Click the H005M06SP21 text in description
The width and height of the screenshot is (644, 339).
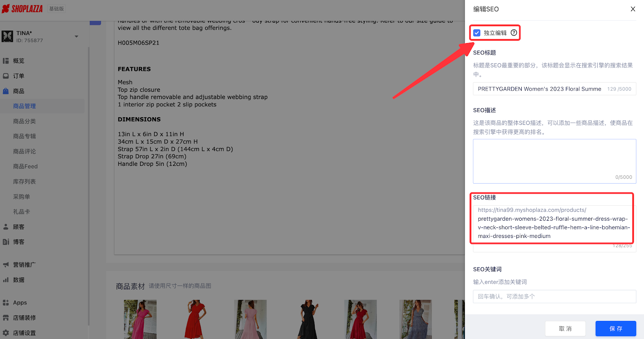click(138, 43)
